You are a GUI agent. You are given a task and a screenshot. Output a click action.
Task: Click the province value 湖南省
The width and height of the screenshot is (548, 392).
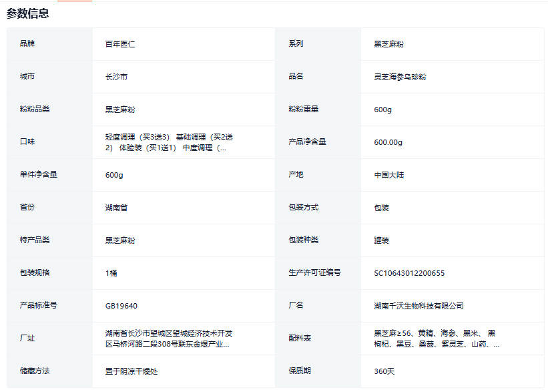click(x=116, y=208)
